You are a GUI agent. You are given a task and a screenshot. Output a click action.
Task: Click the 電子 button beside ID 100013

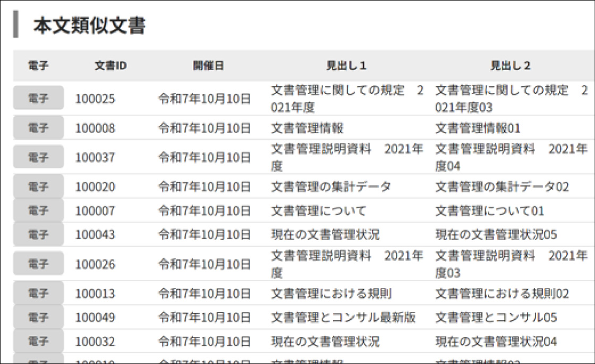pyautogui.click(x=38, y=293)
